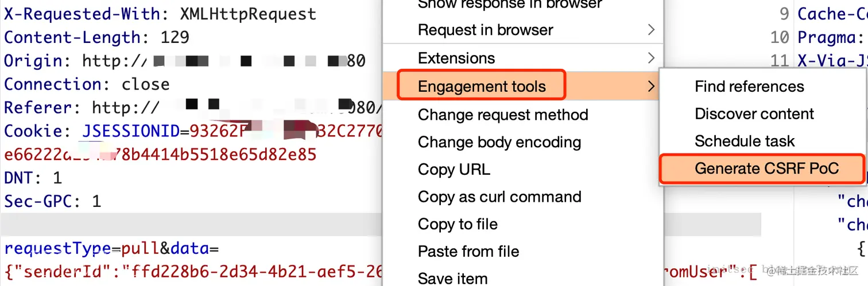Image resolution: width=868 pixels, height=286 pixels.
Task: Click Paste from file entry
Action: [x=468, y=252]
